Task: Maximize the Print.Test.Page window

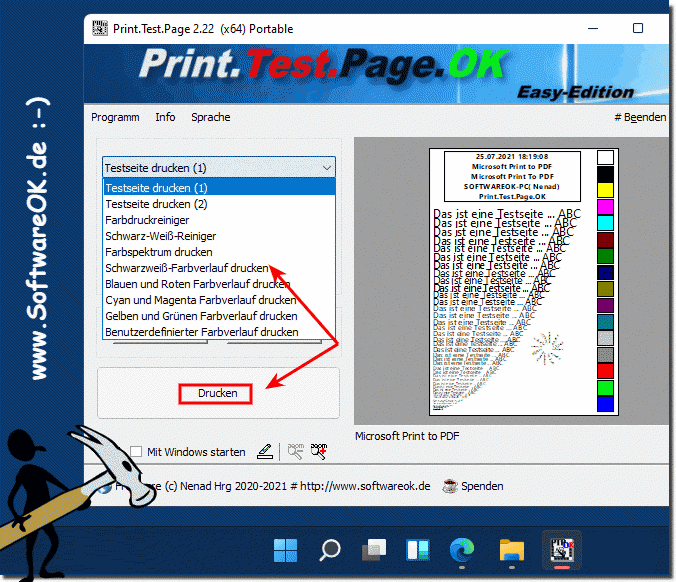Action: point(638,28)
